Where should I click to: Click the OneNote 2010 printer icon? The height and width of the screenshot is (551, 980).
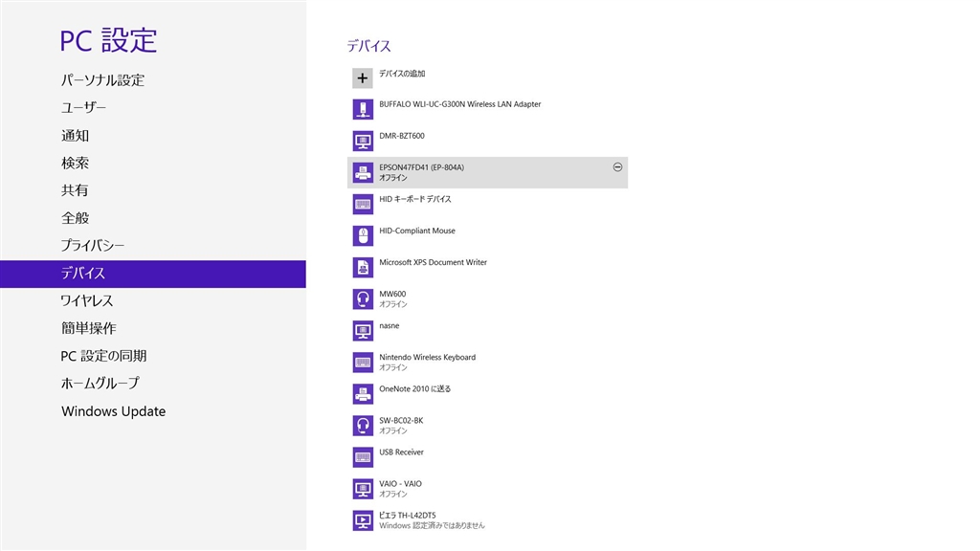[363, 393]
